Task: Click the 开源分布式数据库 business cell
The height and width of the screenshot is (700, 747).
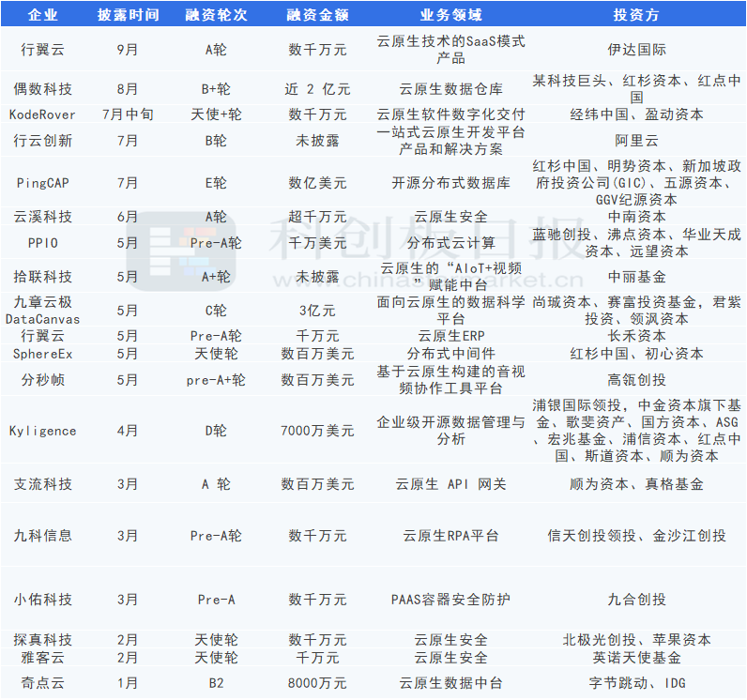Action: point(451,183)
